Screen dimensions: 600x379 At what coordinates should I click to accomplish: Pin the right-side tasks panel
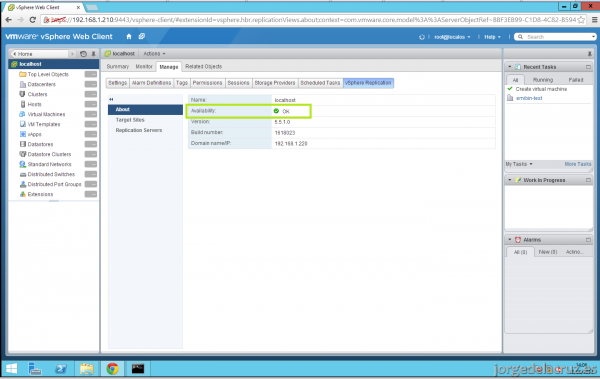[589, 54]
